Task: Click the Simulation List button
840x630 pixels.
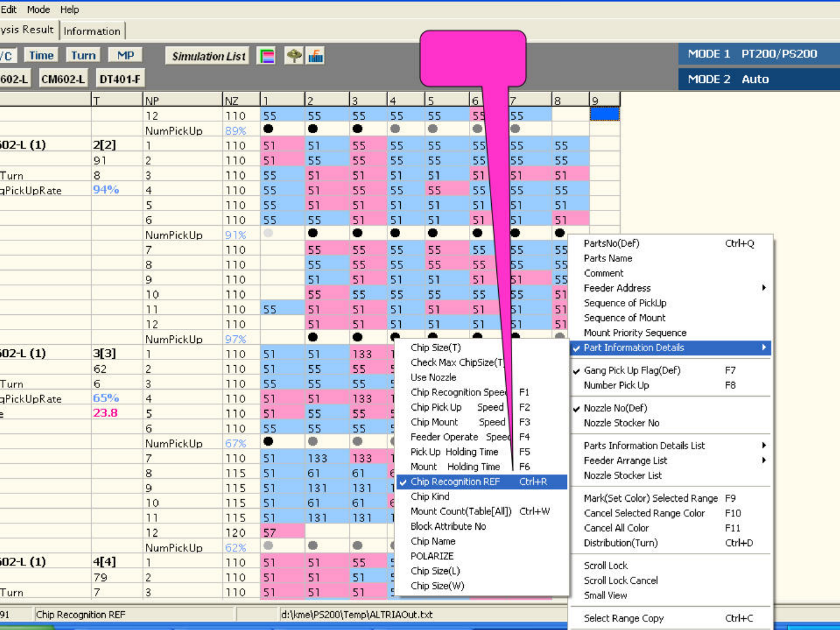Action: [x=208, y=56]
